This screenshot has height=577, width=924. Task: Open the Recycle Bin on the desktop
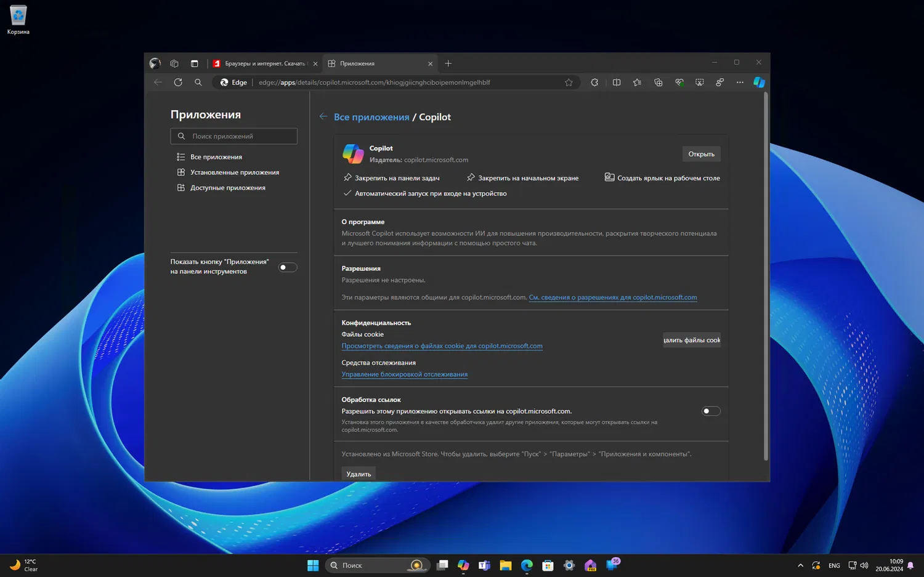pos(18,19)
